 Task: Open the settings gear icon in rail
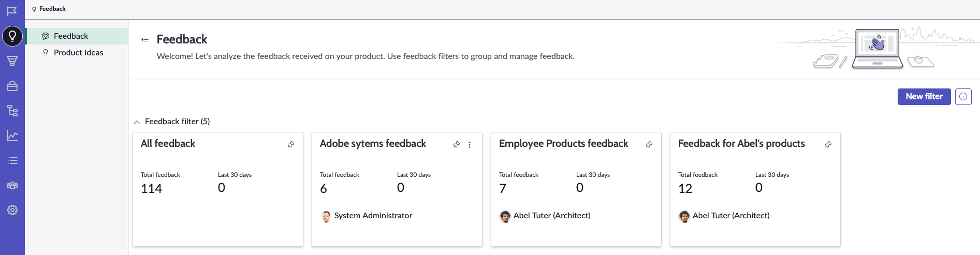pyautogui.click(x=12, y=210)
